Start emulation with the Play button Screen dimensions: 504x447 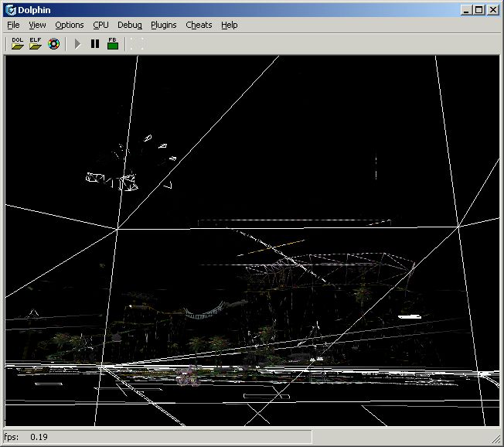tap(77, 44)
